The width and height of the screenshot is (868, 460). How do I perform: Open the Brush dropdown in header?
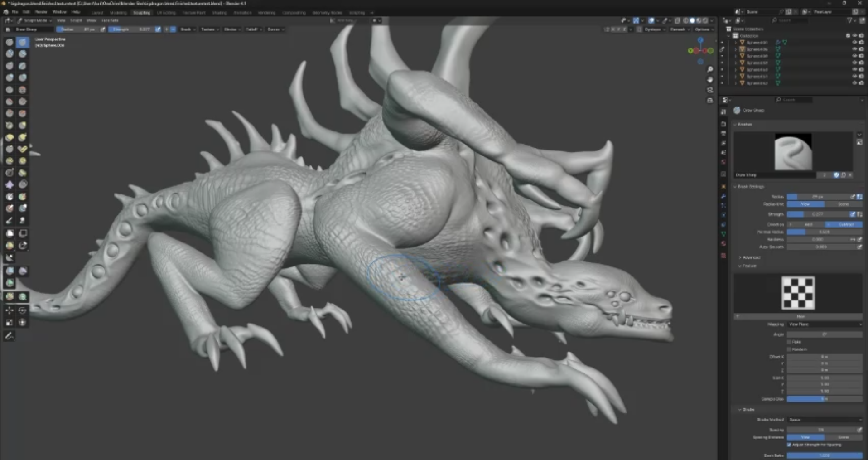click(188, 29)
